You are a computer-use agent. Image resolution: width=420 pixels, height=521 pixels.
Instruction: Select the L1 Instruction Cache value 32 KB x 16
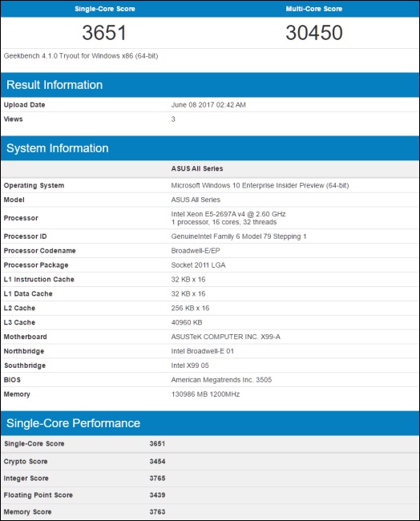(188, 280)
